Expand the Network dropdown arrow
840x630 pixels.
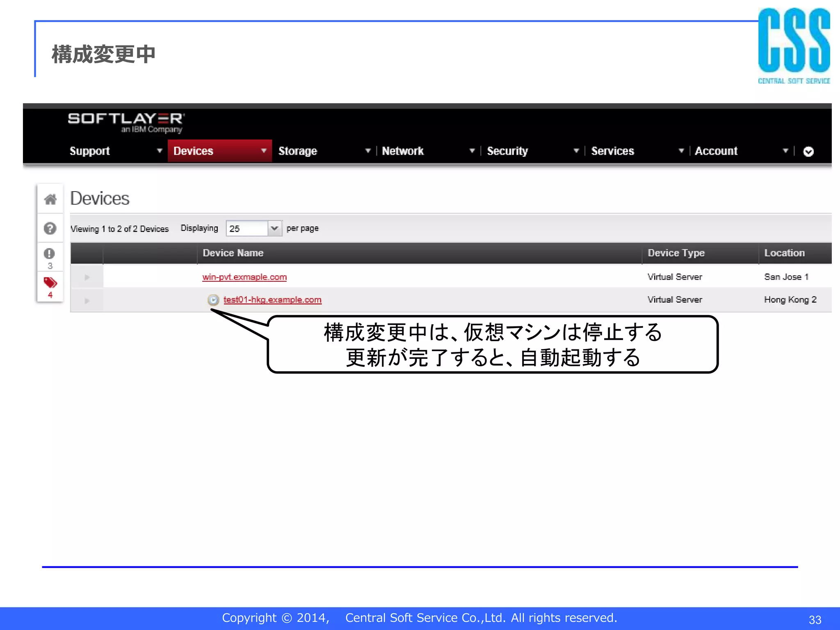[472, 151]
